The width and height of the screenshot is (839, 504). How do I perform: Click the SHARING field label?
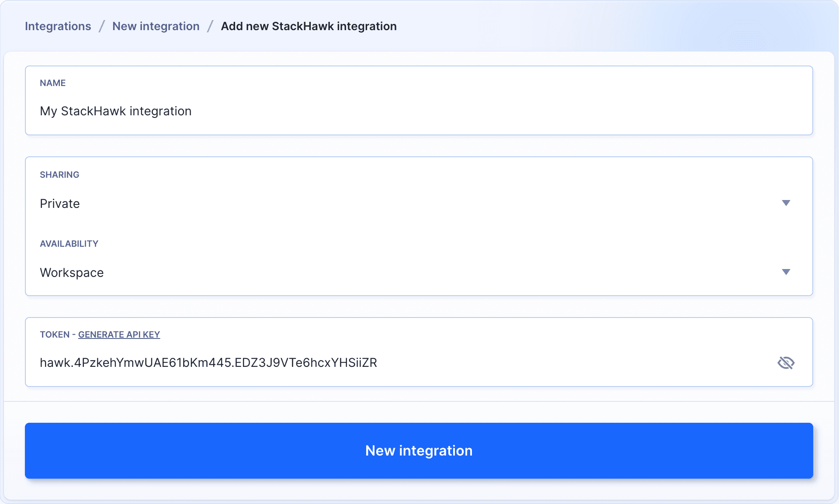[59, 175]
